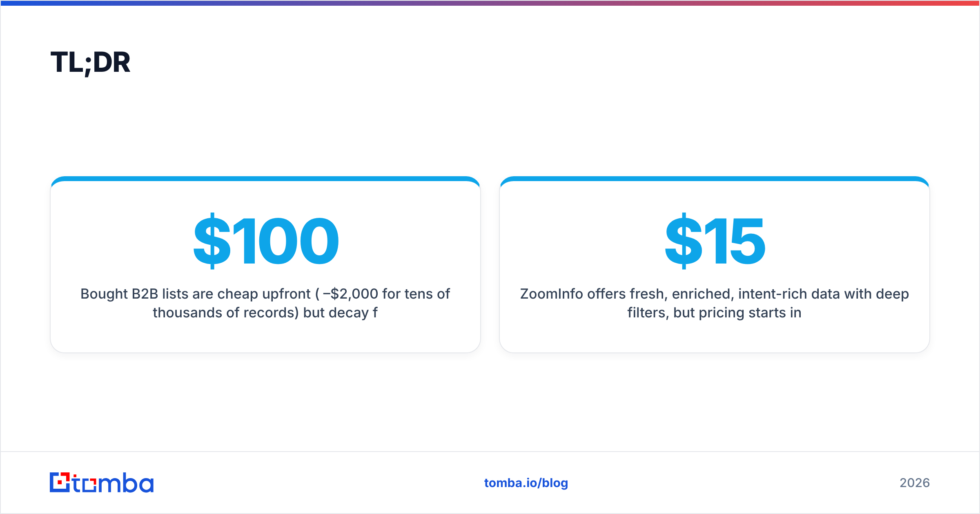
Task: Click the gradient bar at page top
Action: point(490,3)
